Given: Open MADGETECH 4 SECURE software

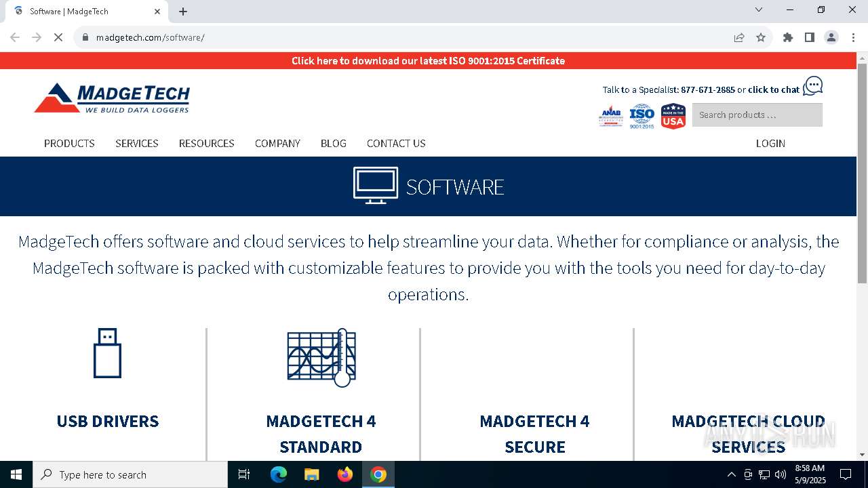Looking at the screenshot, I should [x=534, y=434].
